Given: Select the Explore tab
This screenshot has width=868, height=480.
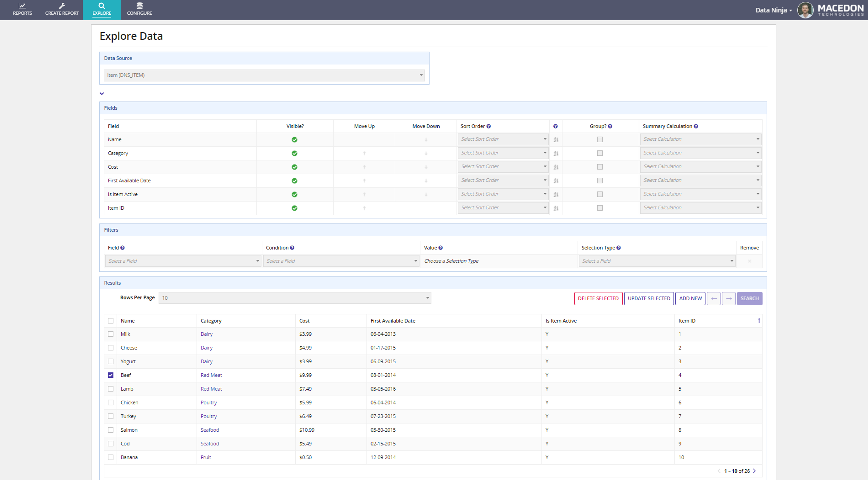Looking at the screenshot, I should tap(102, 10).
